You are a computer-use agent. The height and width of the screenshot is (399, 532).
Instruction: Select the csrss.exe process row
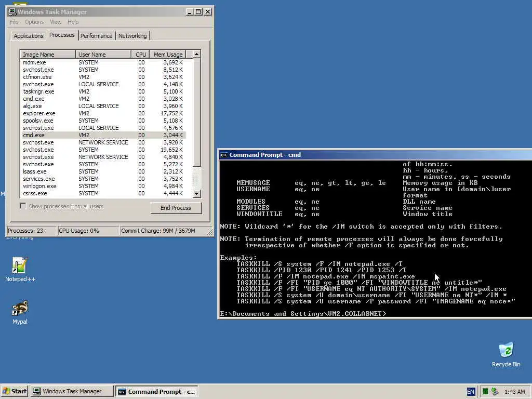pyautogui.click(x=103, y=193)
